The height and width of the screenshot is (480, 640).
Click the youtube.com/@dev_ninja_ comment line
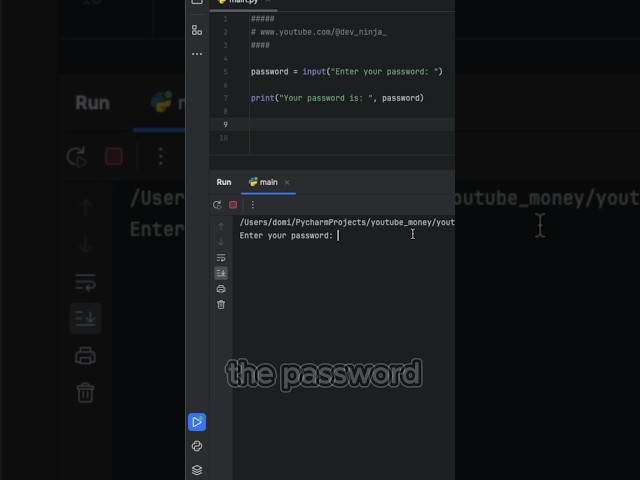318,32
